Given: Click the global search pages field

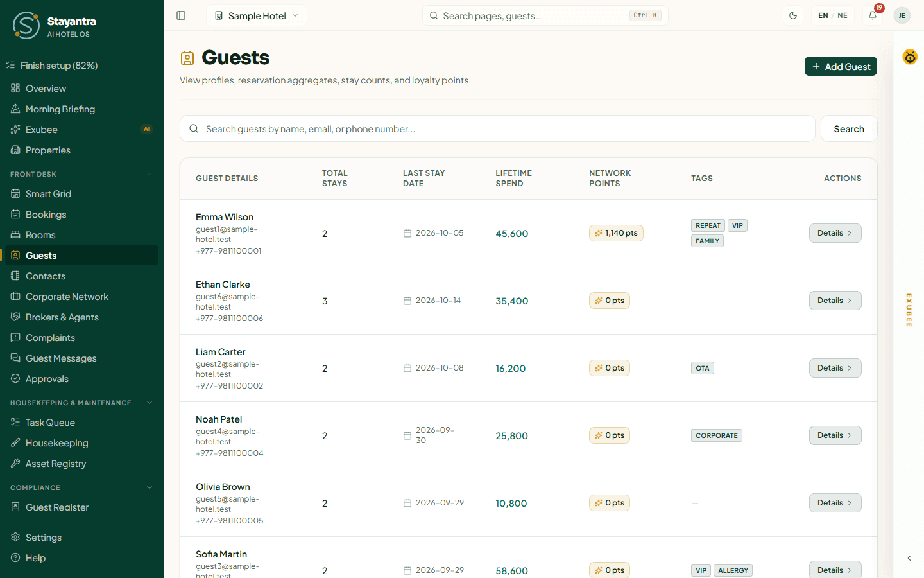Looking at the screenshot, I should (x=545, y=15).
